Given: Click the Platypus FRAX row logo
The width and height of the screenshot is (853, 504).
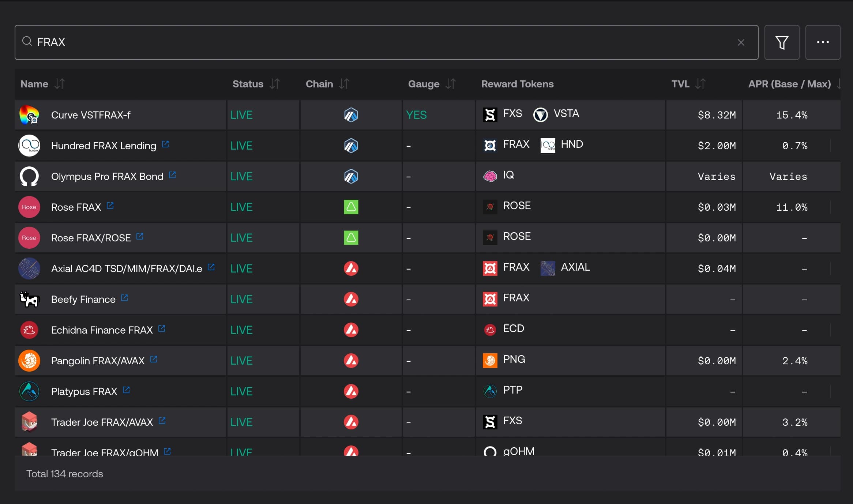Looking at the screenshot, I should tap(29, 391).
